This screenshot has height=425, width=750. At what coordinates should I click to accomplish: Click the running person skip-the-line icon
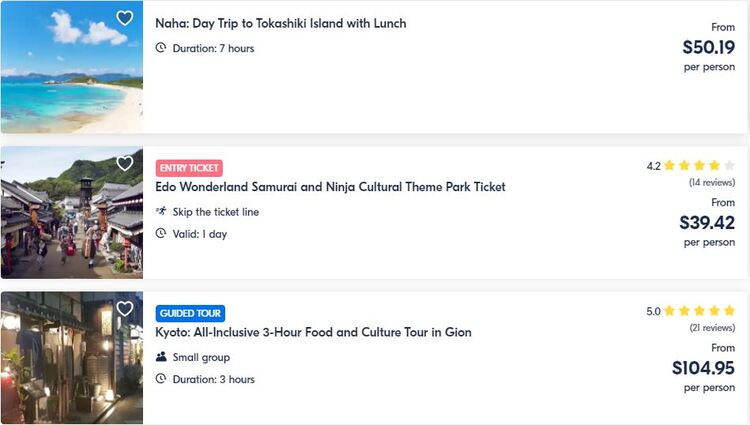(x=161, y=211)
